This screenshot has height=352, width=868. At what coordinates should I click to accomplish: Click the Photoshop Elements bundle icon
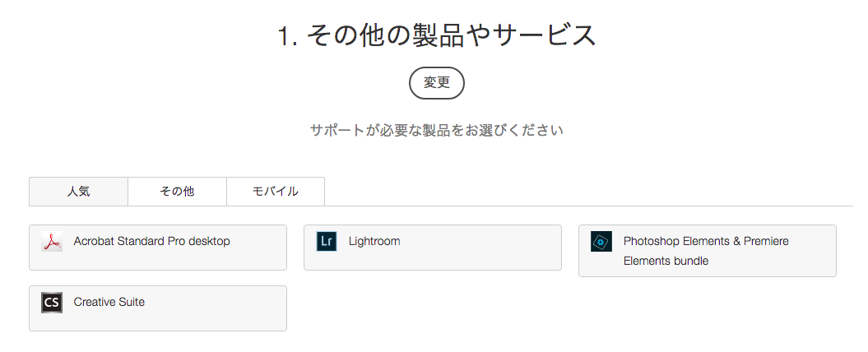pyautogui.click(x=601, y=242)
